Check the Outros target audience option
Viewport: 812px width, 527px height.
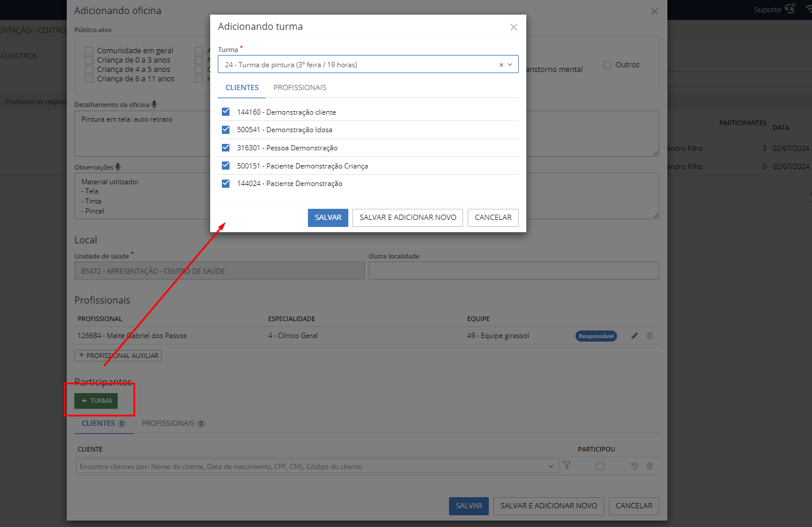point(607,65)
